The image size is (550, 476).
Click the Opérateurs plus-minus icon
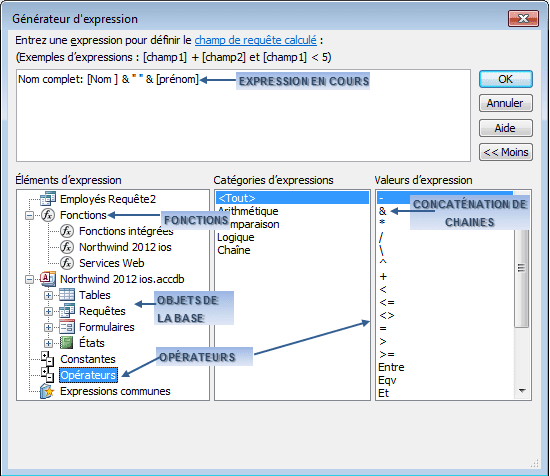click(x=47, y=375)
